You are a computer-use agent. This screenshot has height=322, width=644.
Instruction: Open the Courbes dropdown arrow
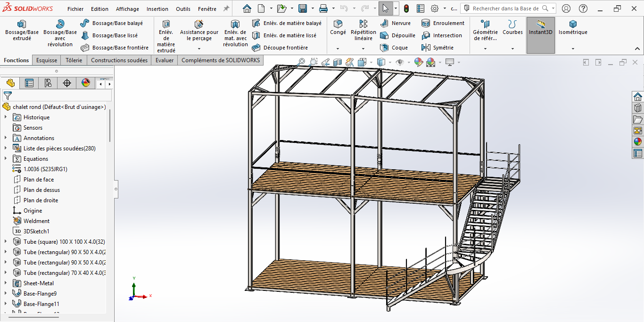pos(512,49)
